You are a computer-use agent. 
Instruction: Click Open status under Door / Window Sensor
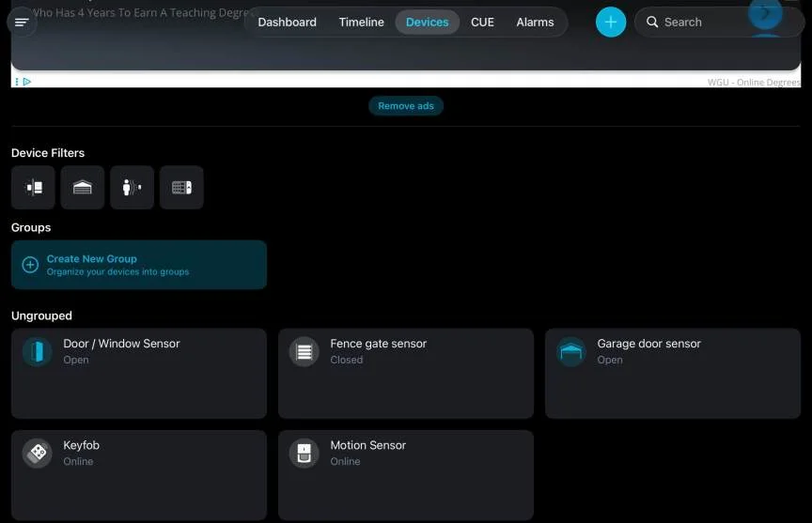(75, 360)
